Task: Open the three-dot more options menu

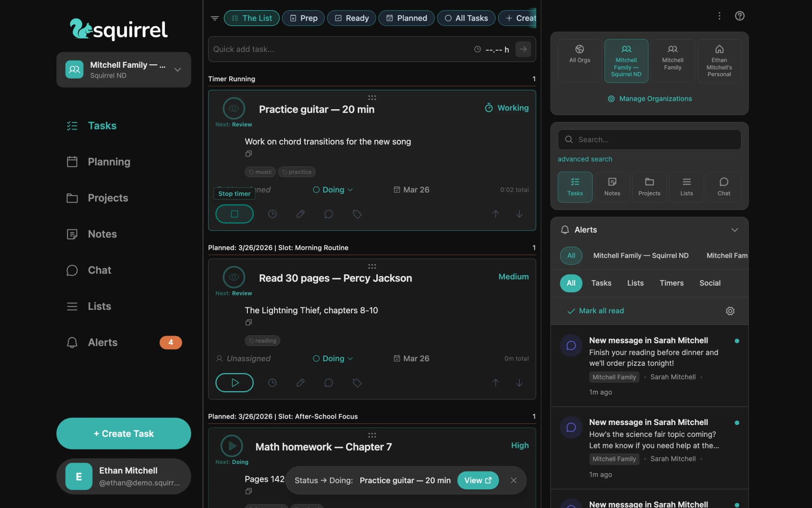Action: click(719, 16)
